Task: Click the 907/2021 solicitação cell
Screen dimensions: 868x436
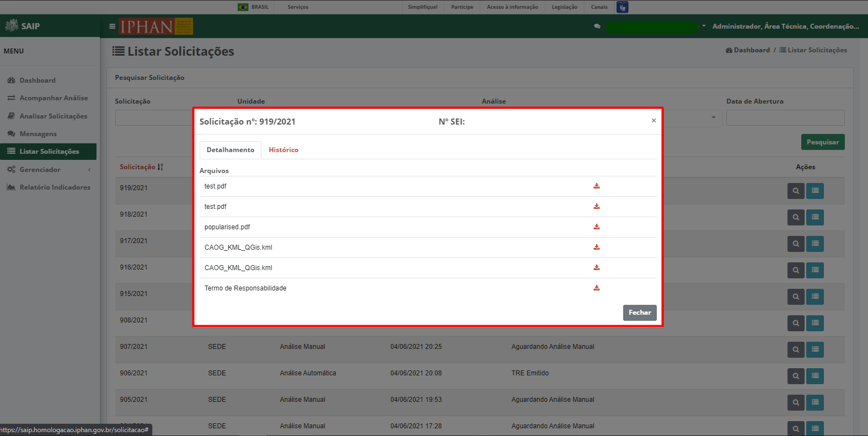Action: (134, 347)
